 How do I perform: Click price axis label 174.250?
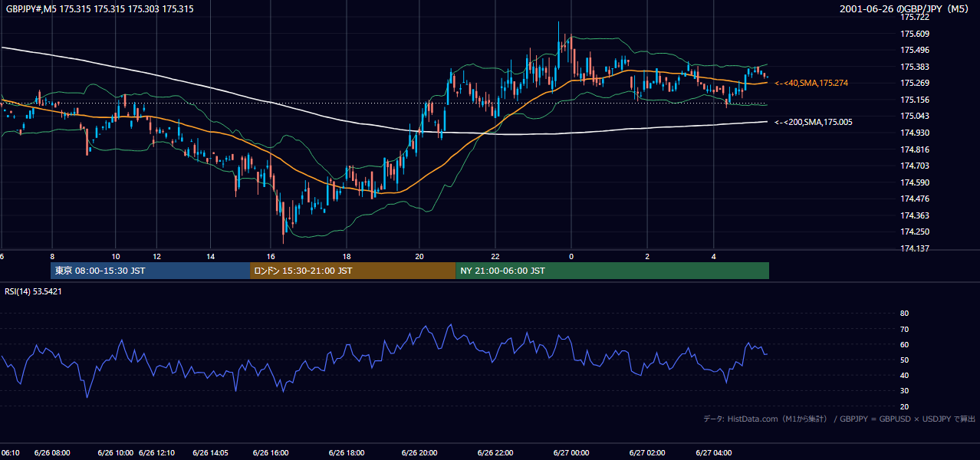point(914,232)
